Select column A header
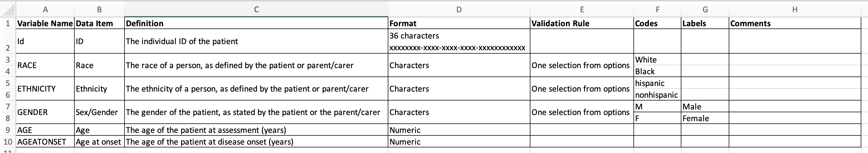 click(x=45, y=9)
